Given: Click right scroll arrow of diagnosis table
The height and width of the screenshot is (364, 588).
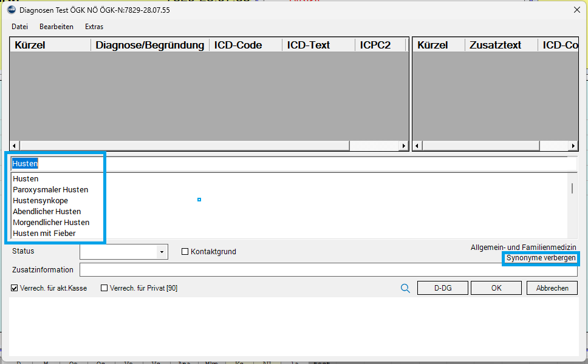Looking at the screenshot, I should click(403, 146).
